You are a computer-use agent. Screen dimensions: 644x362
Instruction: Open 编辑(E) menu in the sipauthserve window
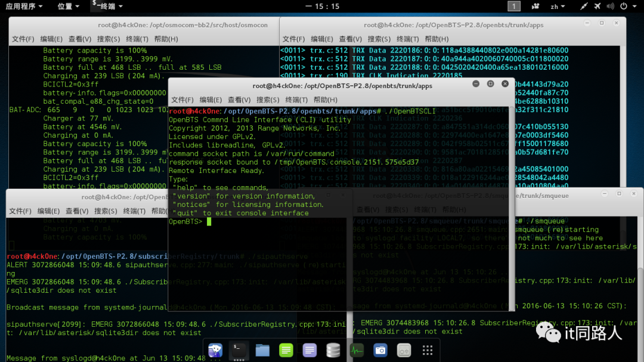click(48, 211)
